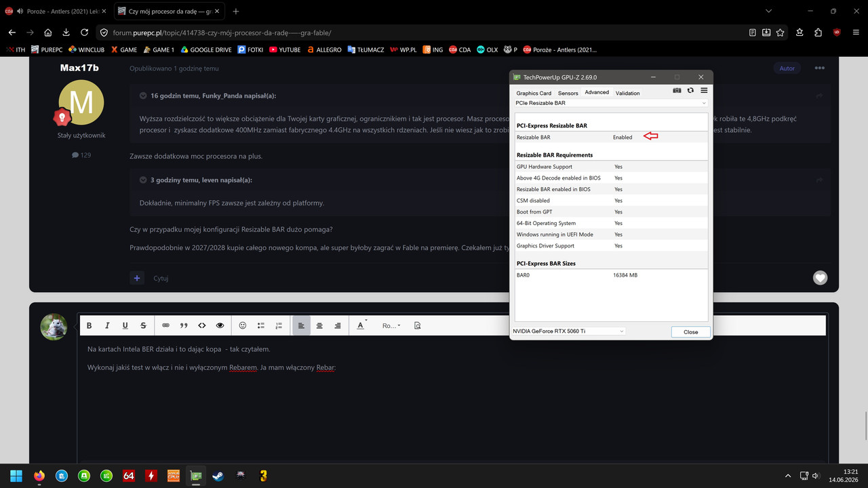Insert a link with chain icon

165,325
